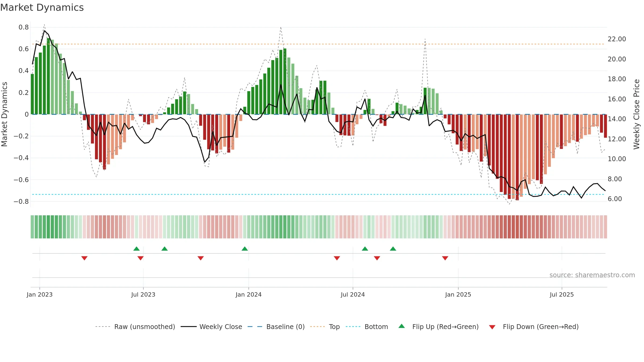
Task: Select red flip-down marker in late June 2023
Action: (x=141, y=258)
